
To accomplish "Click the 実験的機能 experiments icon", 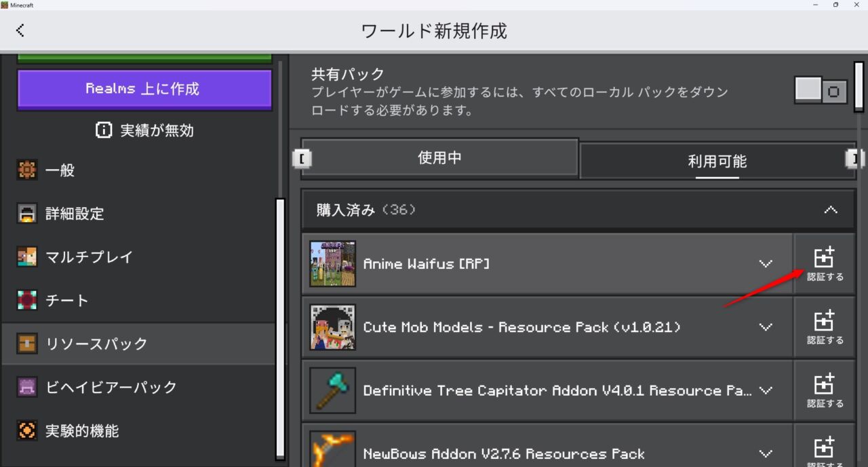I will pos(27,431).
